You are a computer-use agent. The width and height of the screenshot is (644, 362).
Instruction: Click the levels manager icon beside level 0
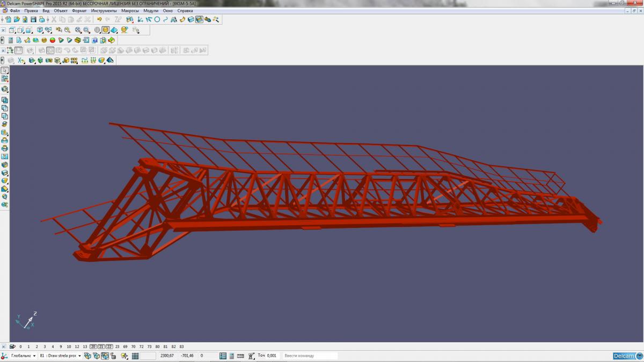tap(12, 346)
